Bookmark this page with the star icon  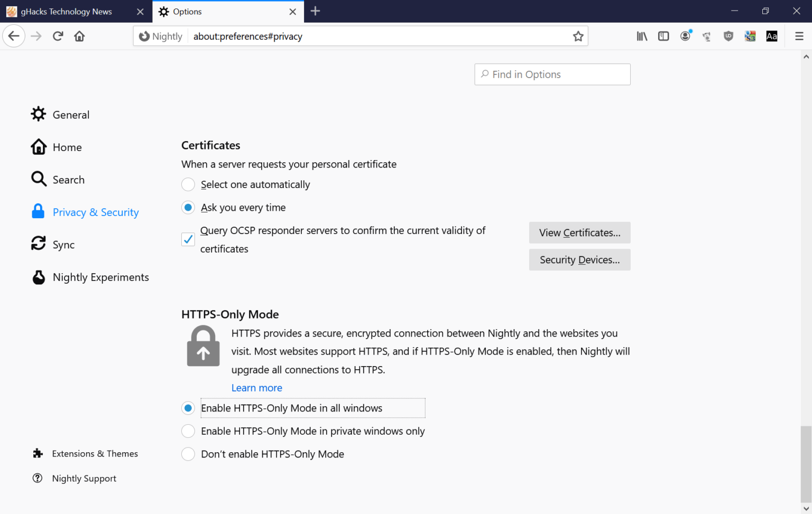click(x=578, y=36)
